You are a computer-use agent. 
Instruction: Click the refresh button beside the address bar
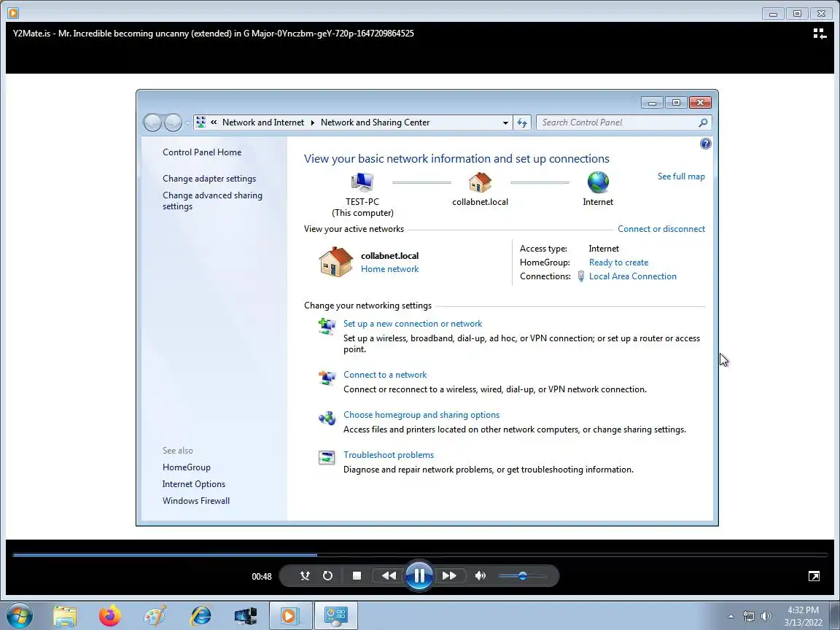(x=522, y=122)
